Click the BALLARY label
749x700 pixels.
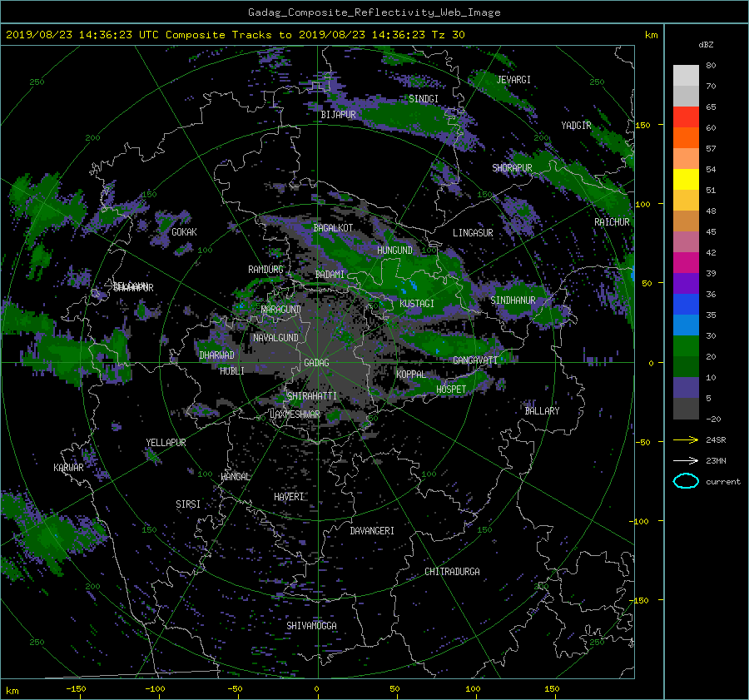[x=542, y=411]
